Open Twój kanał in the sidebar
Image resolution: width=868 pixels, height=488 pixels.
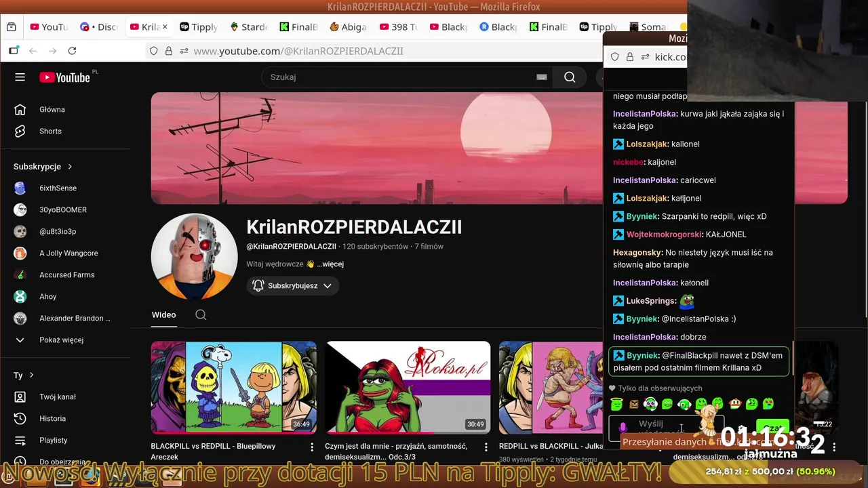[57, 396]
